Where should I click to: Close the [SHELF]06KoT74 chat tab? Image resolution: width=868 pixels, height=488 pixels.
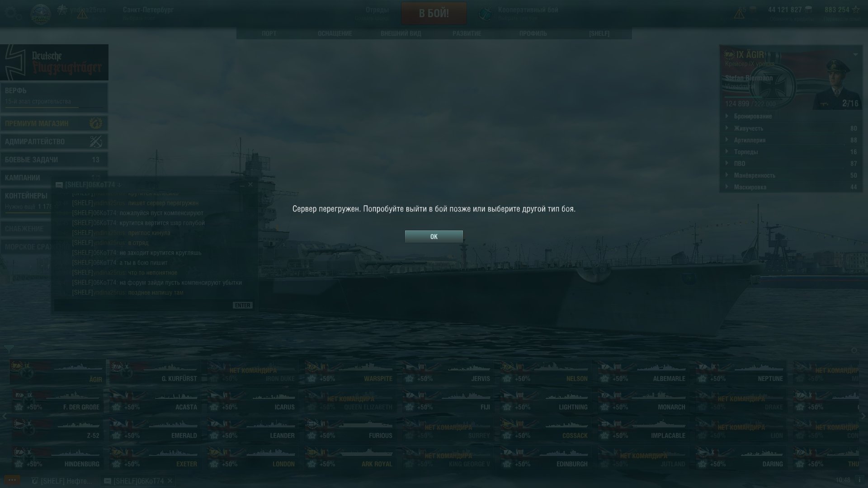[x=170, y=481]
